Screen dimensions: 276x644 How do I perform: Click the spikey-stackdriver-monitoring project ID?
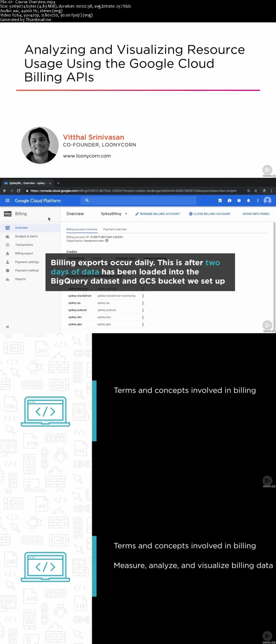point(116,296)
